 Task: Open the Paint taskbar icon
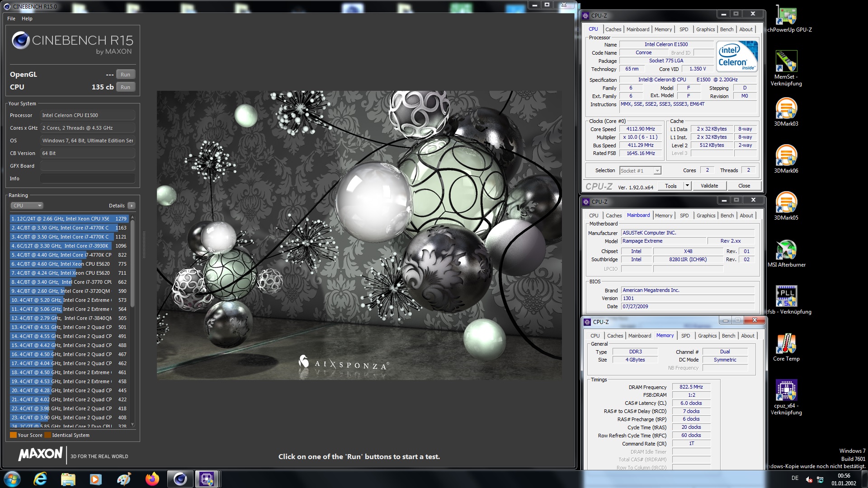[124, 479]
